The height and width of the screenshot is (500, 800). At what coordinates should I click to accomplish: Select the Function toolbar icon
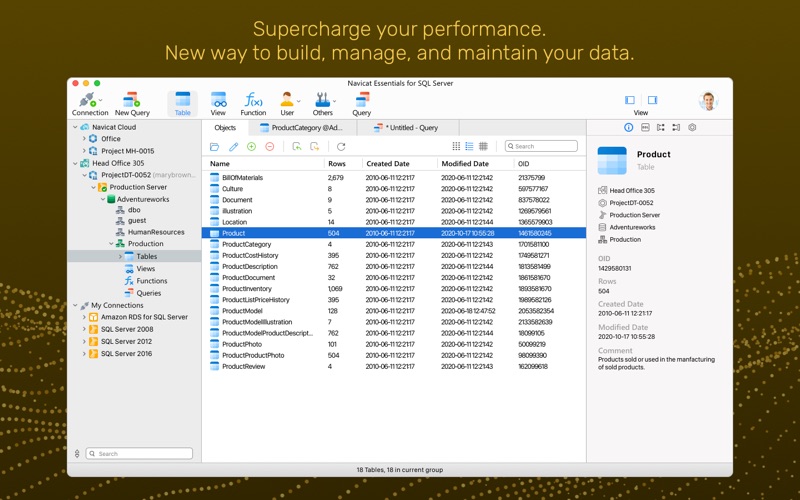coord(253,104)
